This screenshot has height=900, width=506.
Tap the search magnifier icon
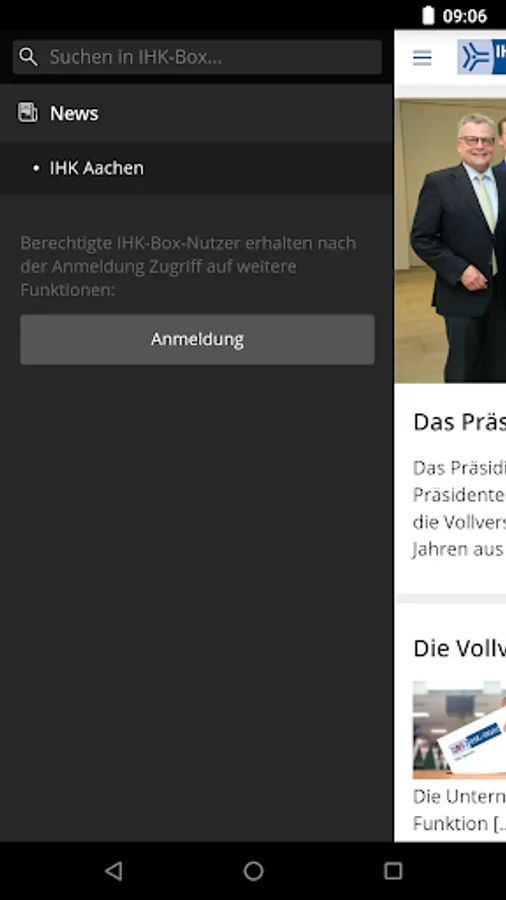point(28,57)
